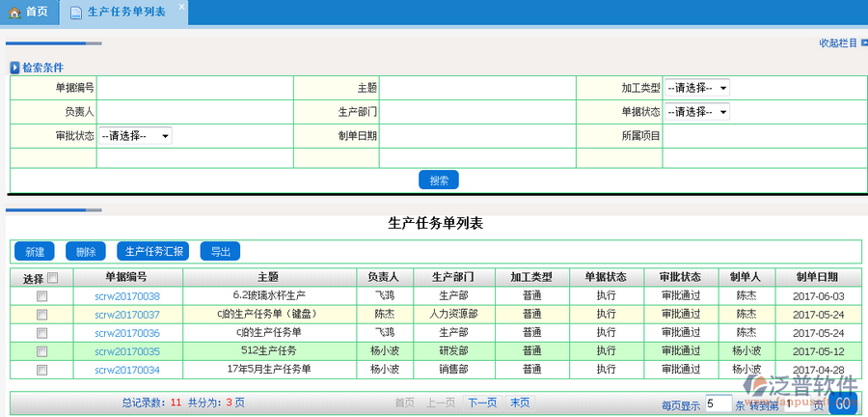Click the 新建 button

point(35,252)
